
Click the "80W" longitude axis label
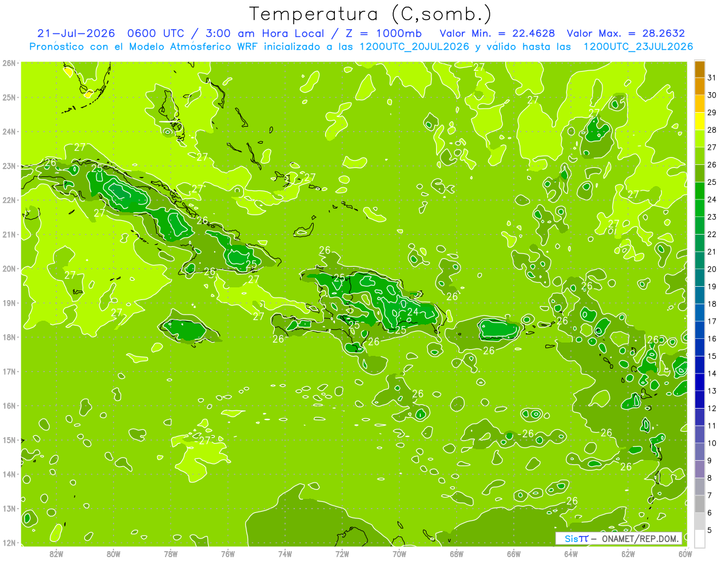pos(113,554)
